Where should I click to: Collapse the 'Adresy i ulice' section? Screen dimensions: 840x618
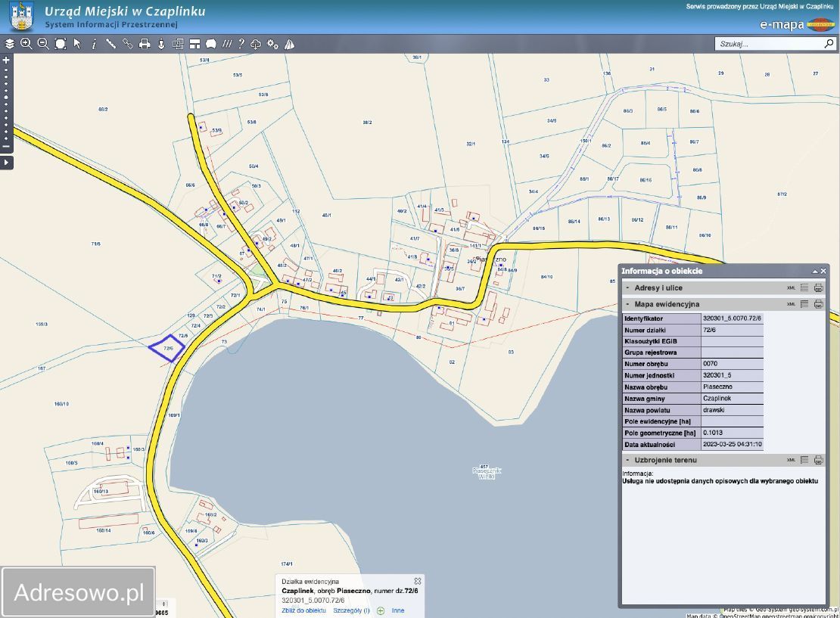627,288
